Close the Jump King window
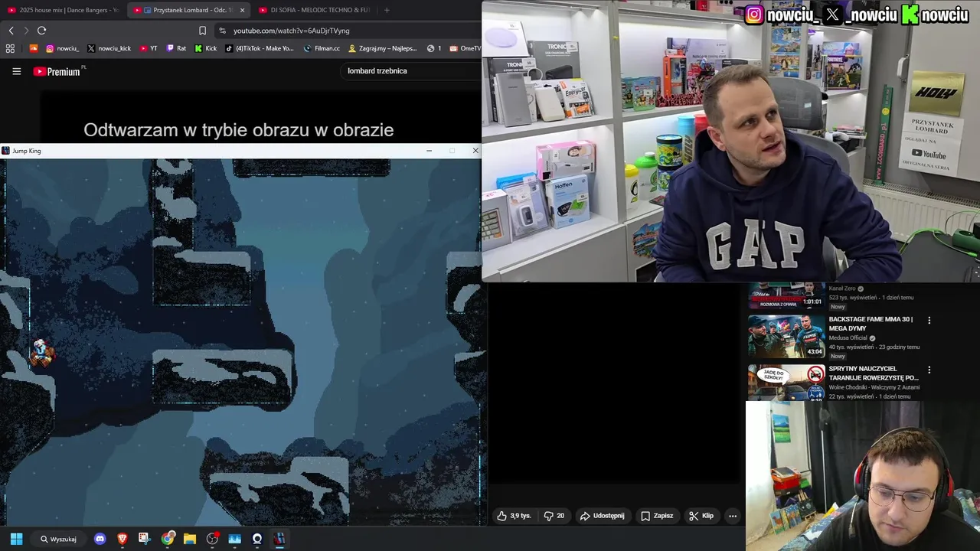 pos(475,151)
